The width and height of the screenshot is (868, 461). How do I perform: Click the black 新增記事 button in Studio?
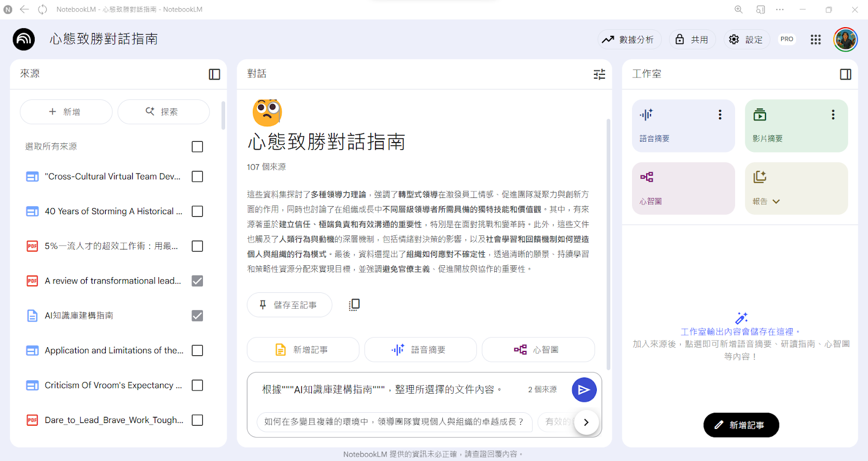tap(741, 425)
